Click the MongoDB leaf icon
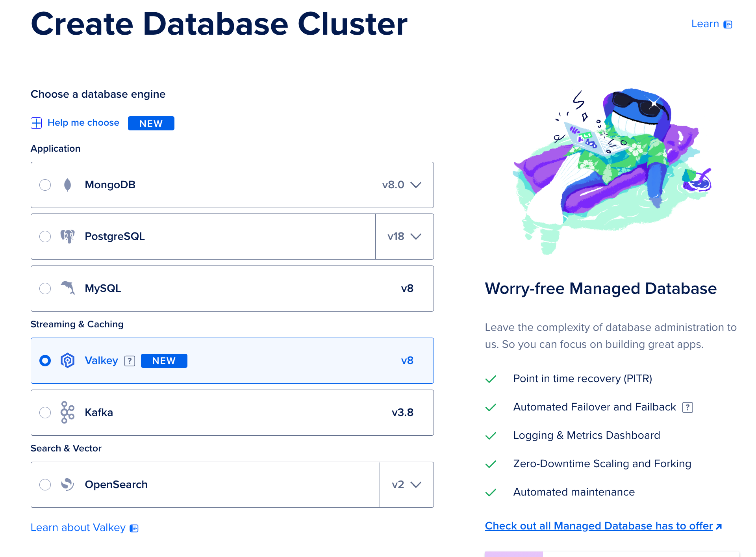Viewport: 756px width, 557px height. 68,185
